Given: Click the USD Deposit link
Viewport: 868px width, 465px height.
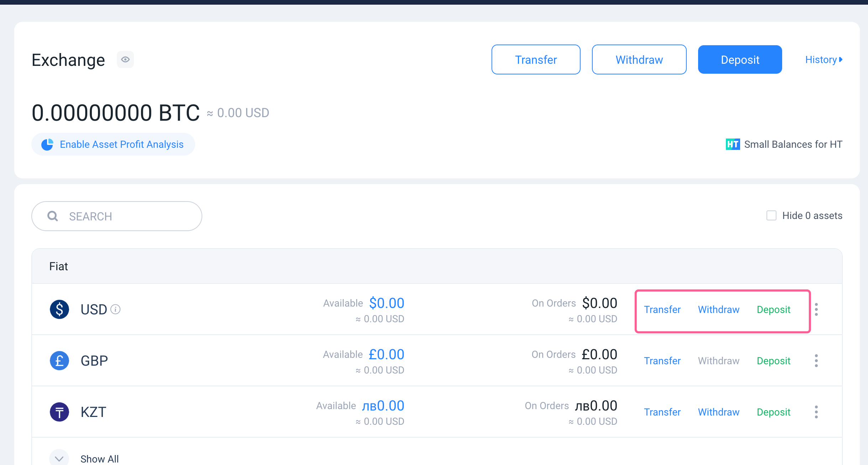Looking at the screenshot, I should coord(774,309).
